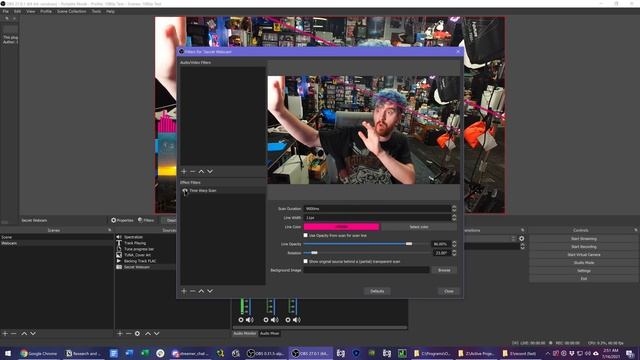Switch to the Audio Mixer tab
The image size is (640, 360).
(269, 333)
